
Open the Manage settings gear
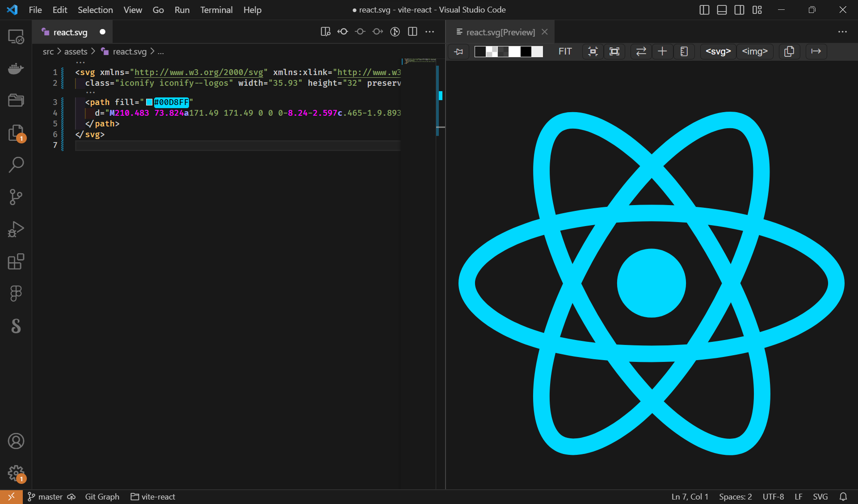click(16, 473)
